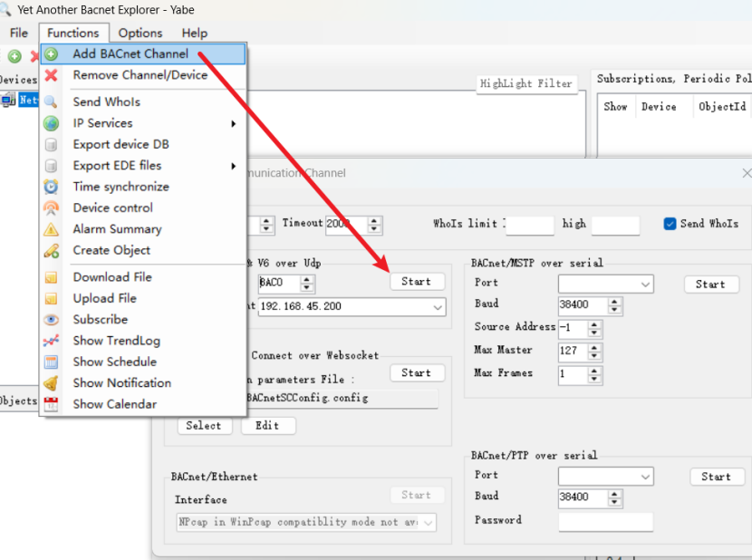The width and height of the screenshot is (752, 560).
Task: Expand the IP Services submenu arrow
Action: coord(234,124)
